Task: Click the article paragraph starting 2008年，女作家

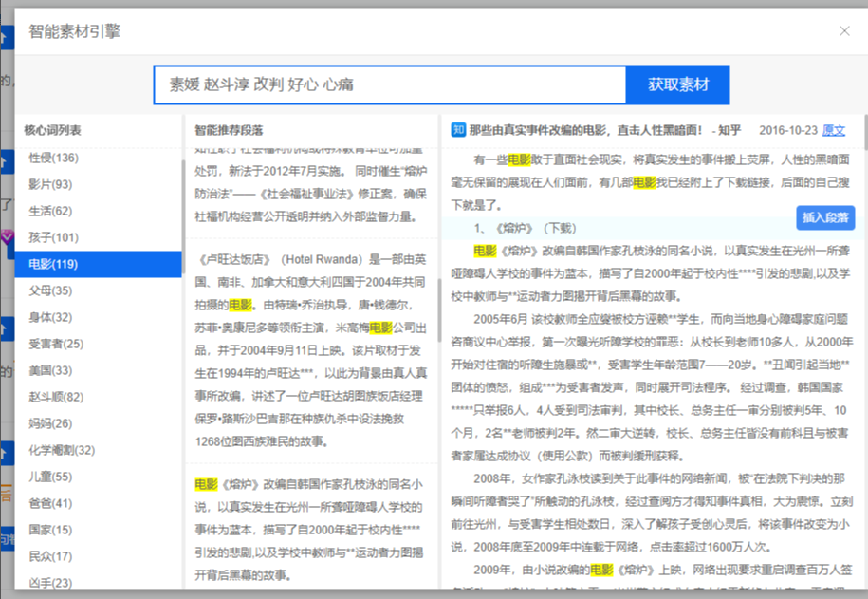Action: (651, 513)
